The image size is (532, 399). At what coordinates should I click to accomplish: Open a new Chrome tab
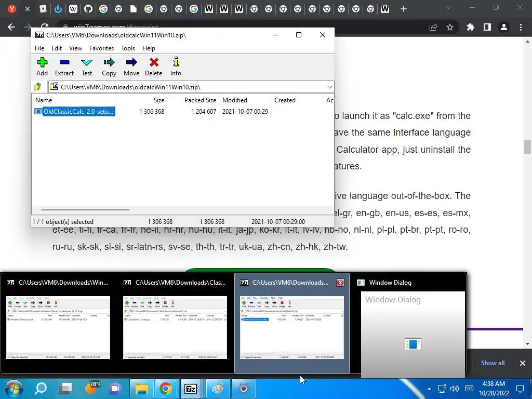(403, 9)
